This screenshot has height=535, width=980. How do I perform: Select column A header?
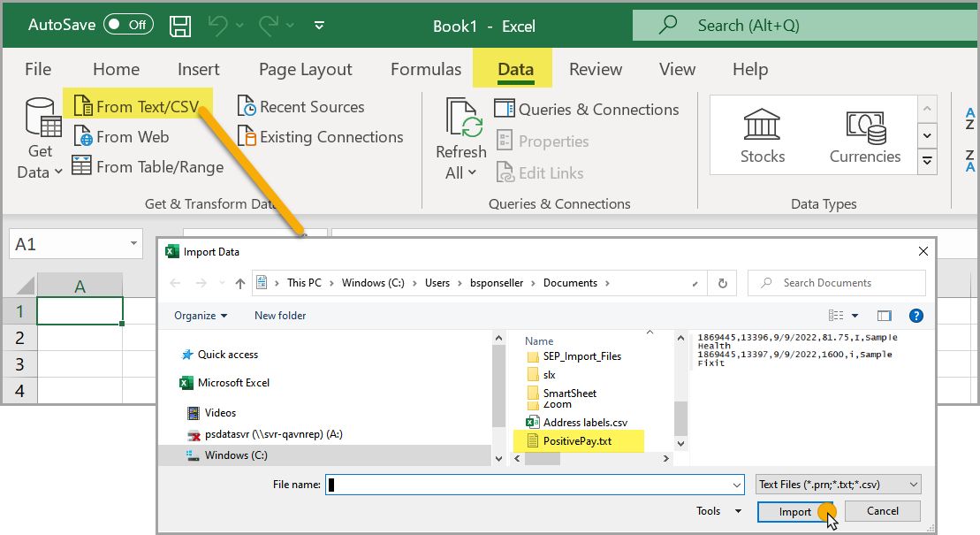point(80,286)
